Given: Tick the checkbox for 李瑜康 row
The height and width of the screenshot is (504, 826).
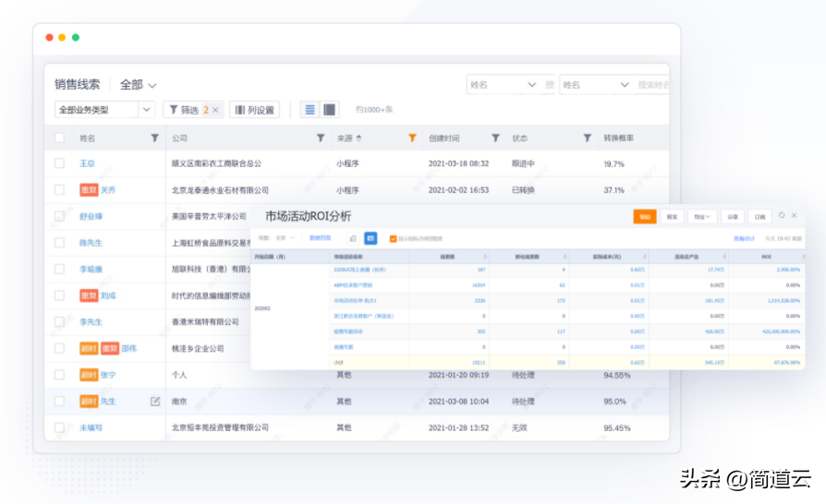Looking at the screenshot, I should coord(59,269).
